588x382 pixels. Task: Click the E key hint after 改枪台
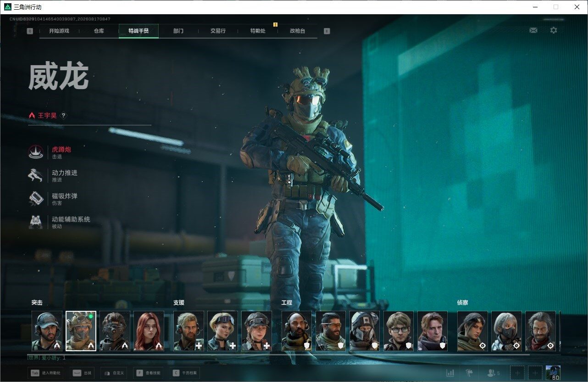point(327,31)
